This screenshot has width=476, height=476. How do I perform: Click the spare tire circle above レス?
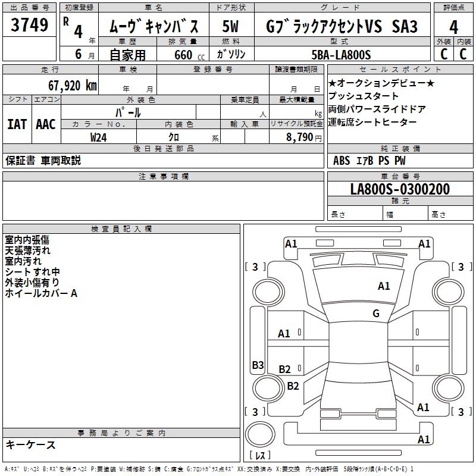[260, 435]
